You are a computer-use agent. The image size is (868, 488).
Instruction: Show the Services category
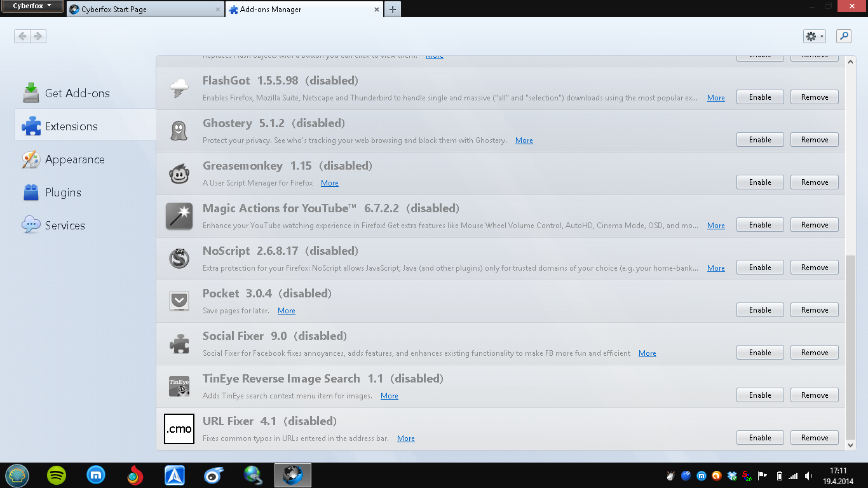(85, 226)
